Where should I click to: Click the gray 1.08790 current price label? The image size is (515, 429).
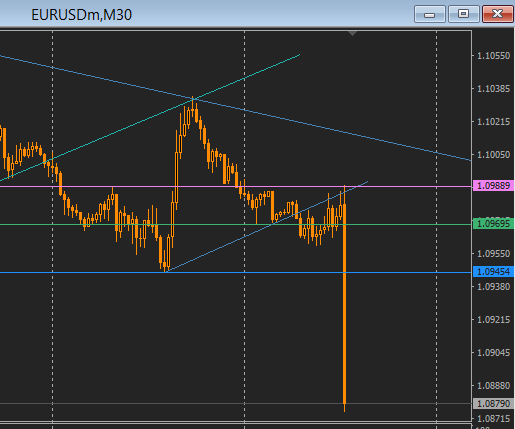(x=493, y=404)
